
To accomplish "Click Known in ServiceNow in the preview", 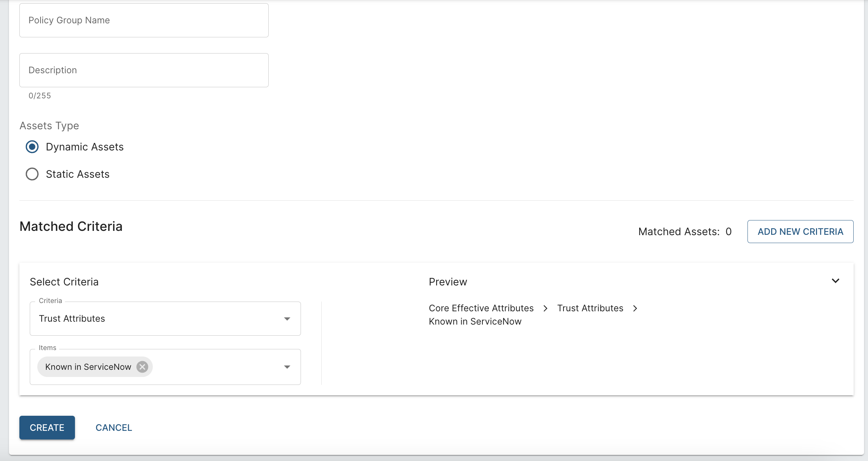I will pyautogui.click(x=475, y=322).
